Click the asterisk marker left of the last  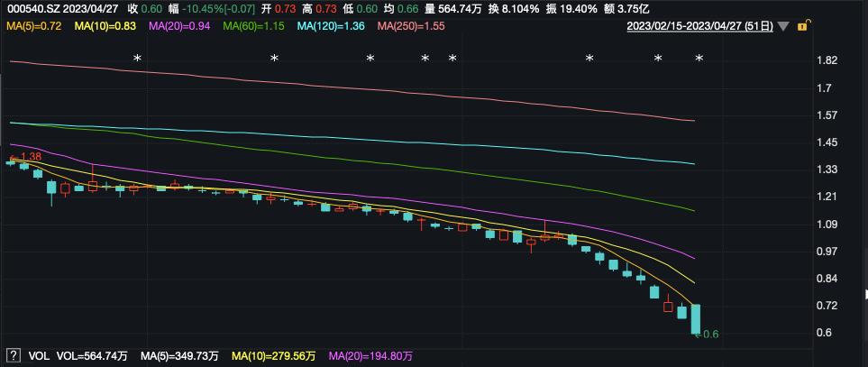click(x=658, y=58)
